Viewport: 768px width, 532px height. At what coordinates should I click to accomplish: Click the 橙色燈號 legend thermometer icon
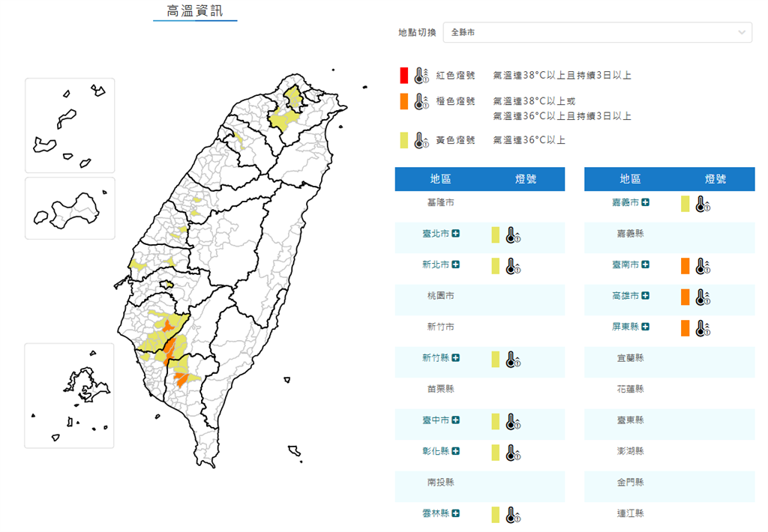[x=421, y=101]
